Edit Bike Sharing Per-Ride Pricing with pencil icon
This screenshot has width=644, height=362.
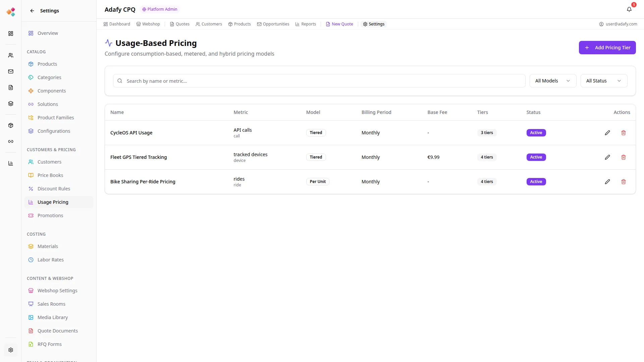point(607,182)
